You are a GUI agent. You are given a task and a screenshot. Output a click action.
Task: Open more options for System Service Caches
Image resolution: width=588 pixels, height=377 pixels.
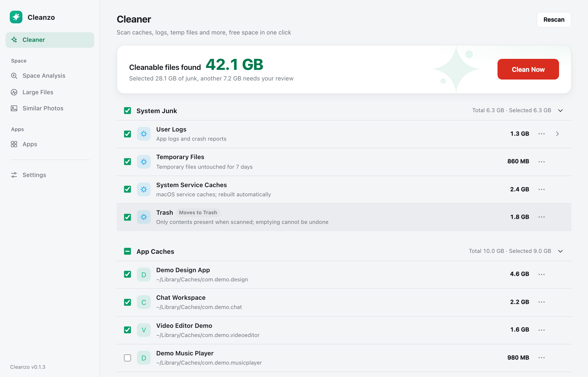coord(542,189)
